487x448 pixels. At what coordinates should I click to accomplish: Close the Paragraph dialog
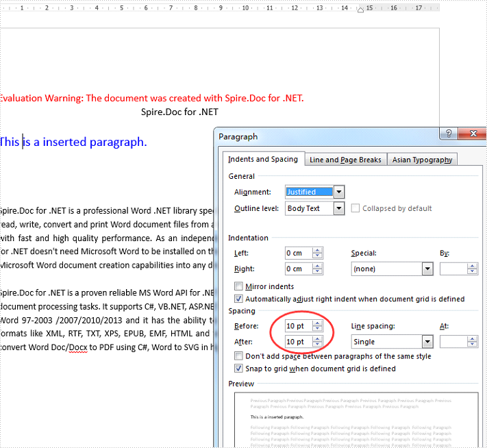click(473, 134)
